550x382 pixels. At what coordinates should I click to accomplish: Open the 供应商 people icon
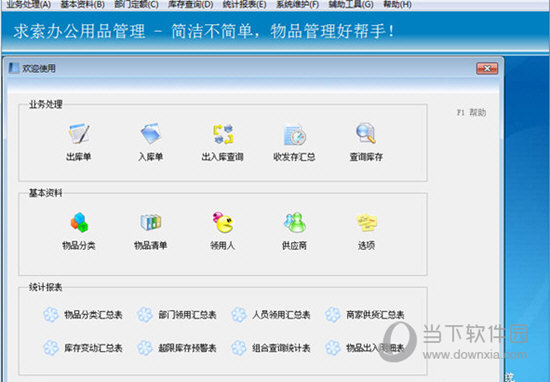pos(295,222)
